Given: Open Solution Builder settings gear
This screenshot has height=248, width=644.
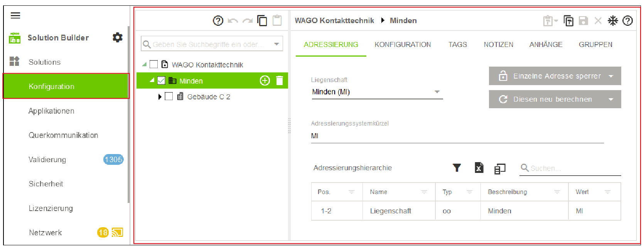Looking at the screenshot, I should pyautogui.click(x=117, y=37).
